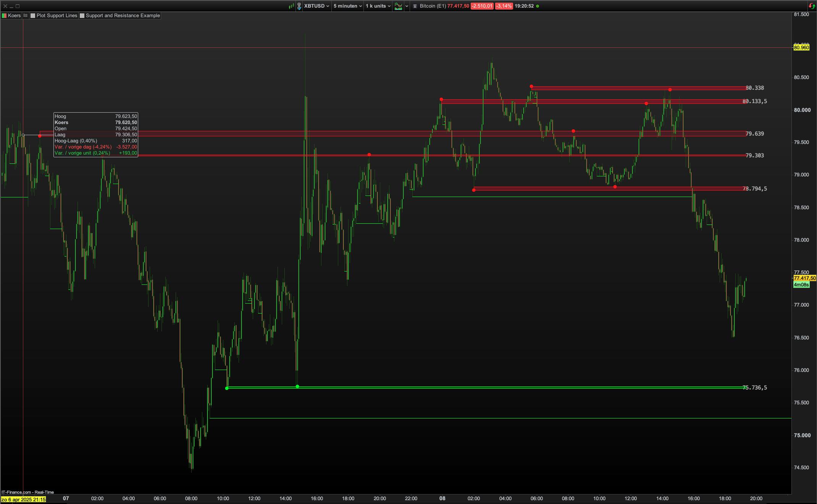Open the 5 minuten timeframe dropdown
Screen dimensions: 817x504
click(x=347, y=6)
